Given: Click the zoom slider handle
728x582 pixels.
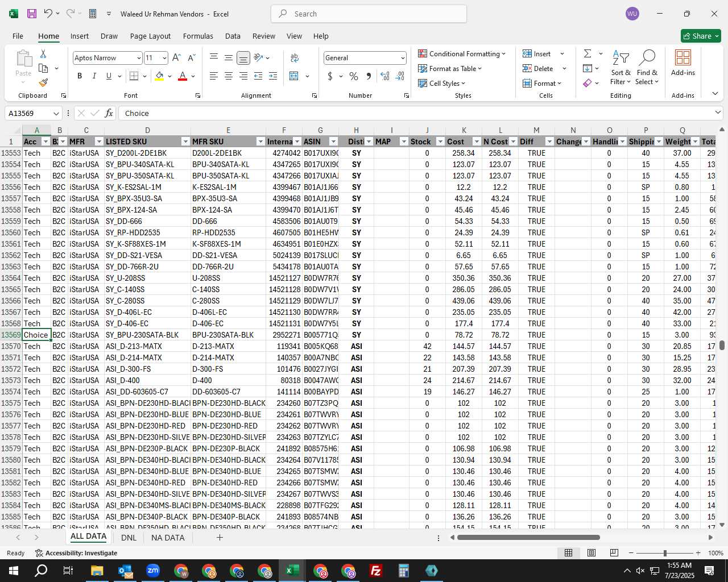Looking at the screenshot, I should 665,553.
